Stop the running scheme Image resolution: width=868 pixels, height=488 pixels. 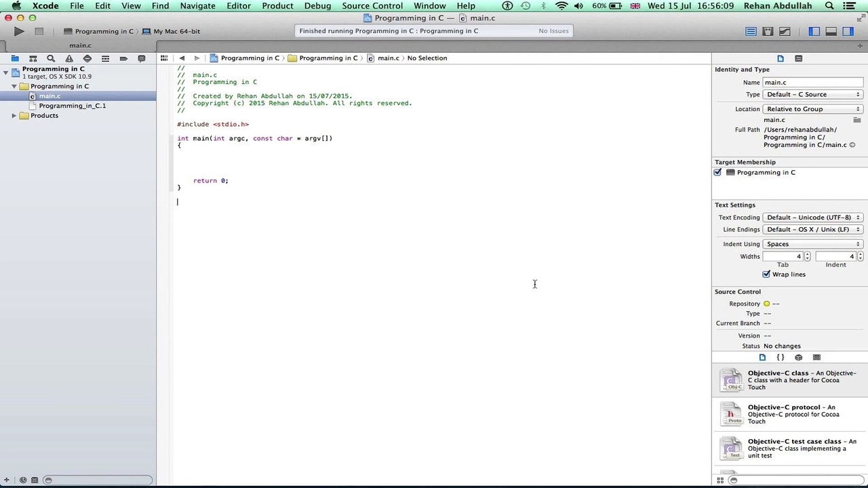(x=39, y=31)
